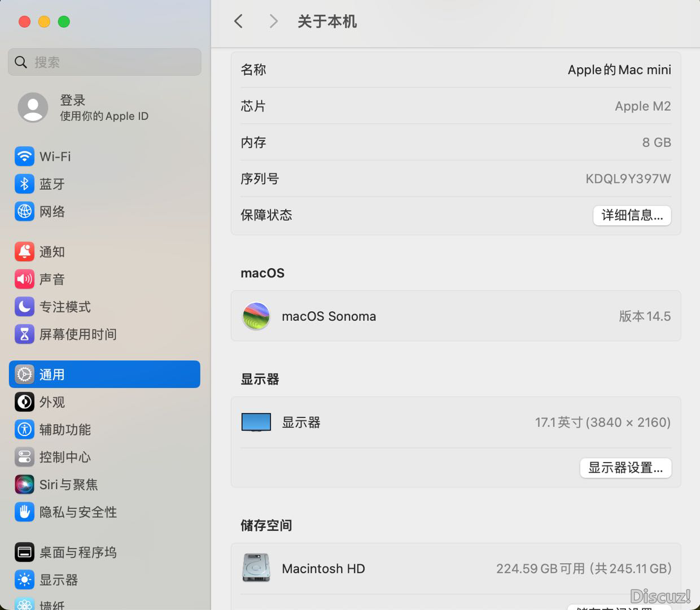Image resolution: width=700 pixels, height=610 pixels.
Task: Open Siri与聚焦 settings
Action: 104,485
